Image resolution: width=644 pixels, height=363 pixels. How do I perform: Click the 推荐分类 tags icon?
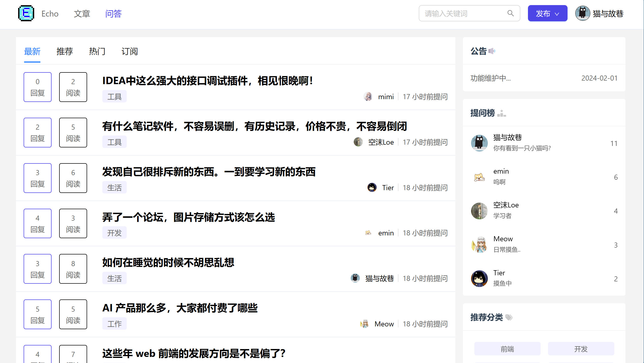[x=509, y=317]
